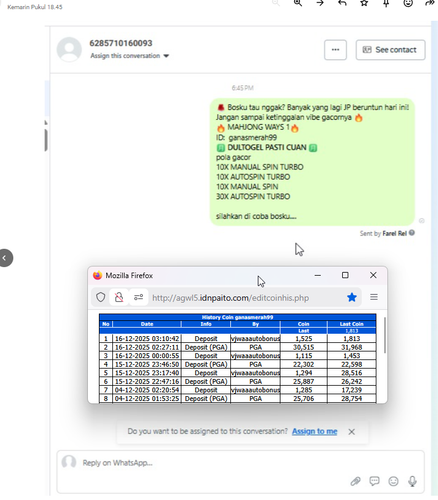Screen dimensions: 438x500
Task: Open the emoji picker in reply box
Action: [393, 481]
